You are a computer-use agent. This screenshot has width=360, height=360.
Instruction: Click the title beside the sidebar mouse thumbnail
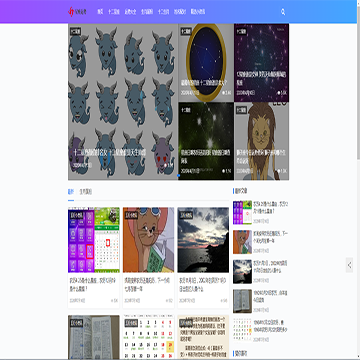270,237
